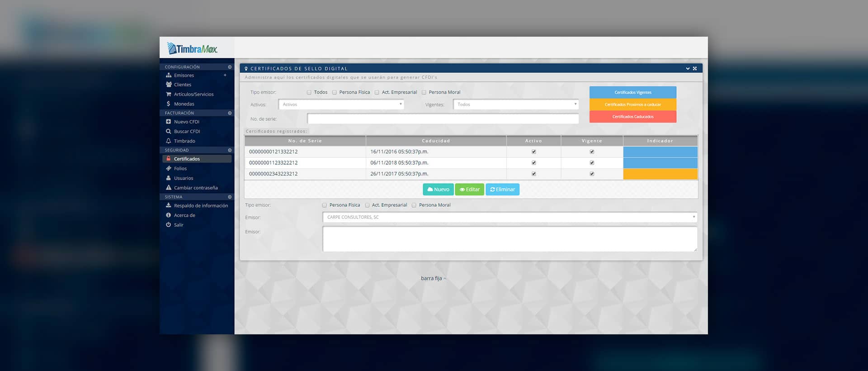The image size is (868, 371).
Task: Collapse the Certificados de Sello Digital panel
Action: (x=688, y=69)
